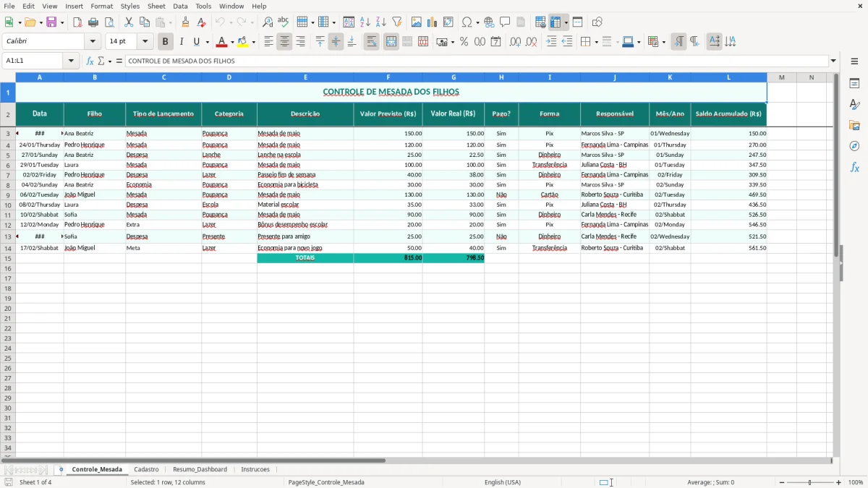Sort descending with the Z-A arrow icon
Viewport: 868px width, 488px height.
[381, 22]
